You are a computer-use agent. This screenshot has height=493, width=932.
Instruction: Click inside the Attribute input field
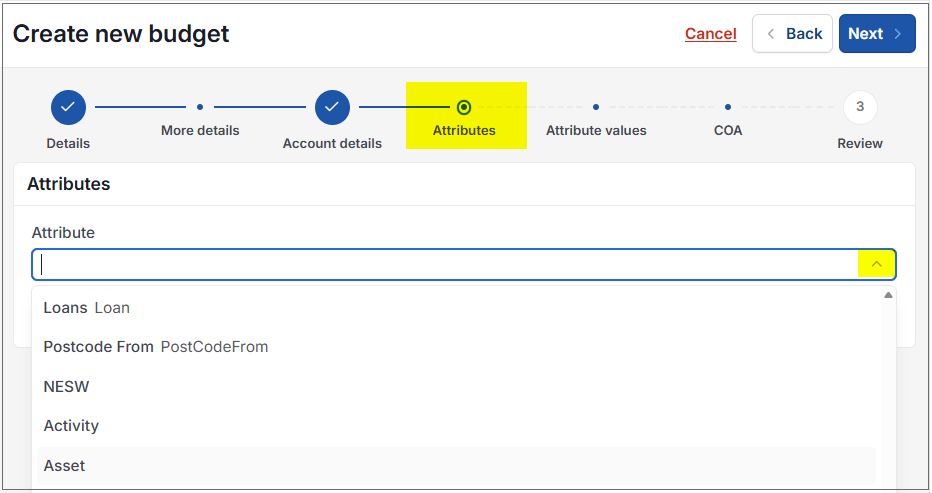tap(446, 265)
